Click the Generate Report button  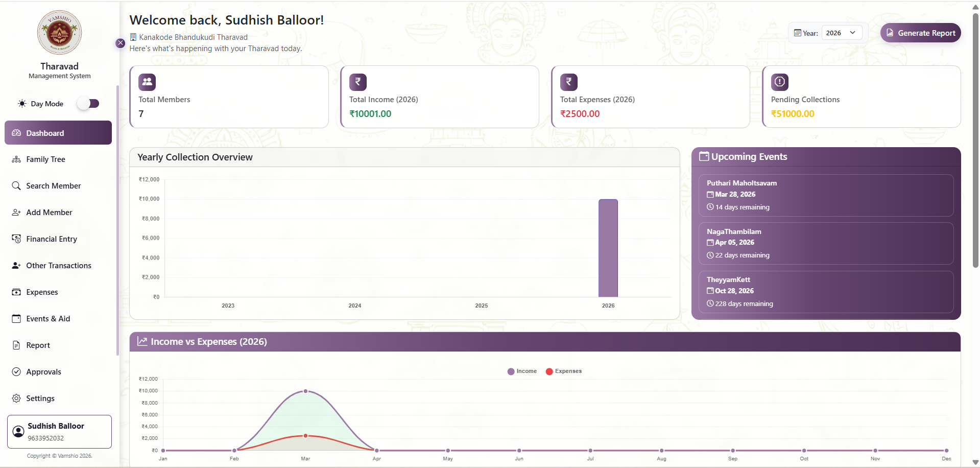[x=920, y=33]
